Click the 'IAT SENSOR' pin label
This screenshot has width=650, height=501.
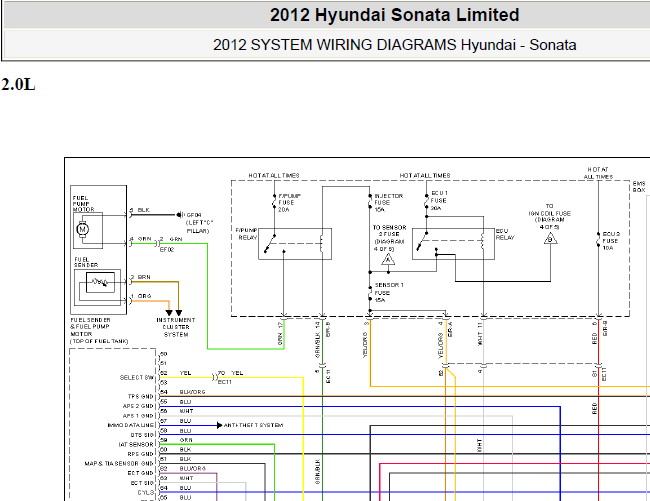(x=136, y=444)
